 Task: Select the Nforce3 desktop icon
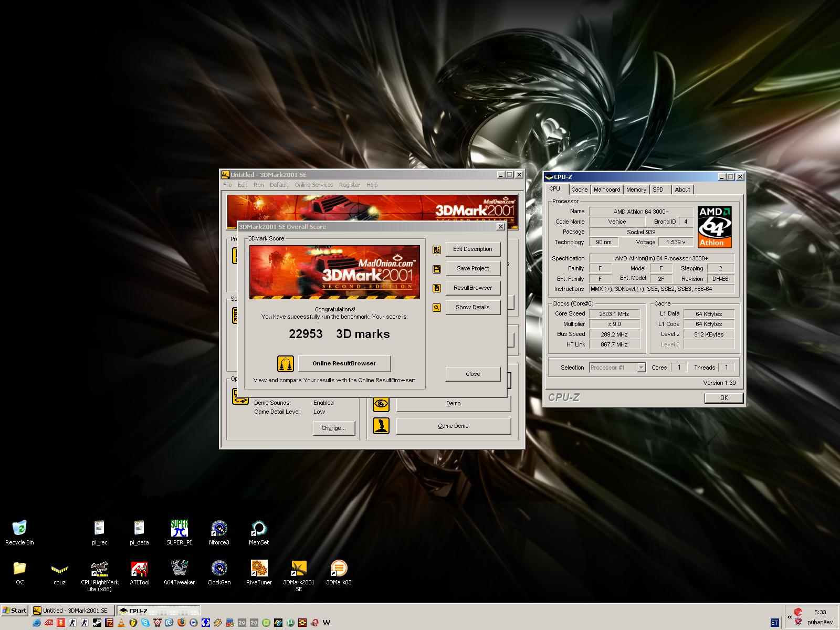[219, 532]
